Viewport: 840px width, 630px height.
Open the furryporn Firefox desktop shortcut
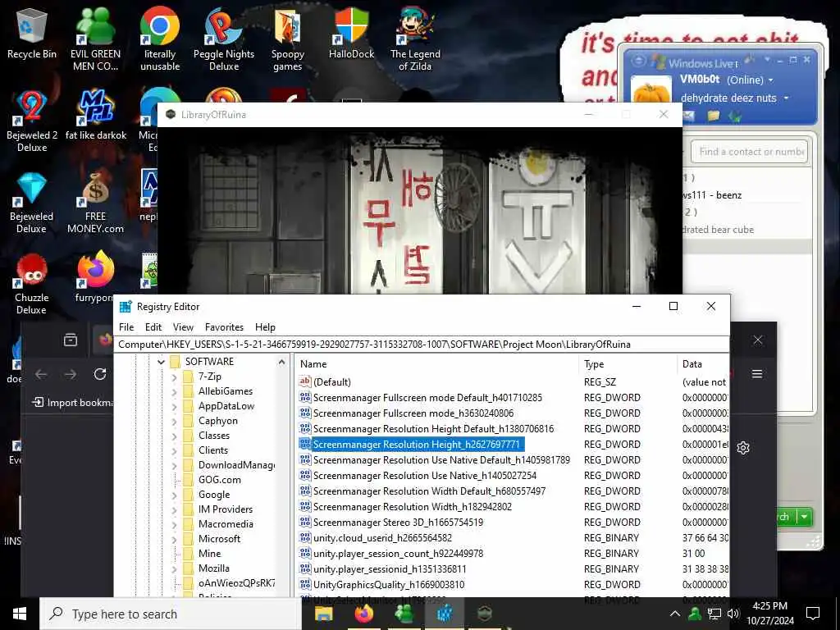click(95, 277)
